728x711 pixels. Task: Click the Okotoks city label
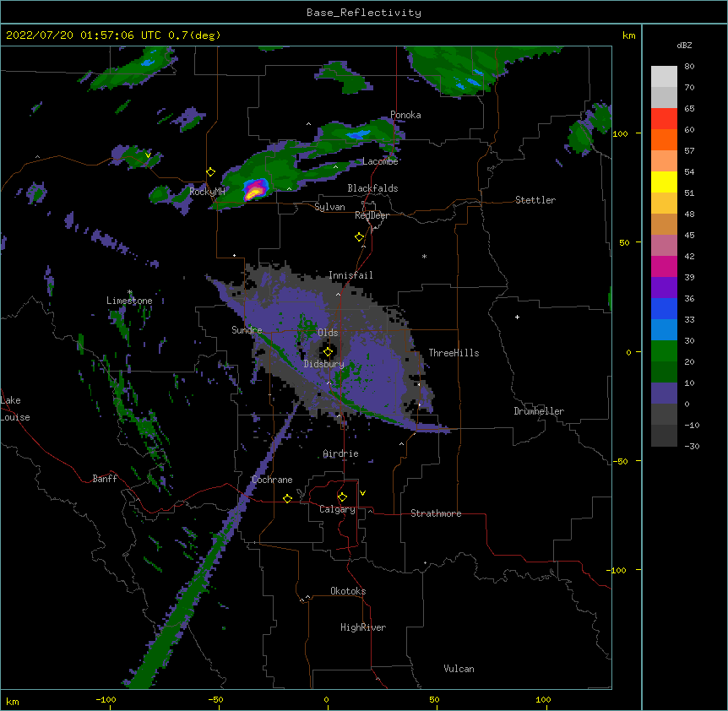click(x=348, y=591)
